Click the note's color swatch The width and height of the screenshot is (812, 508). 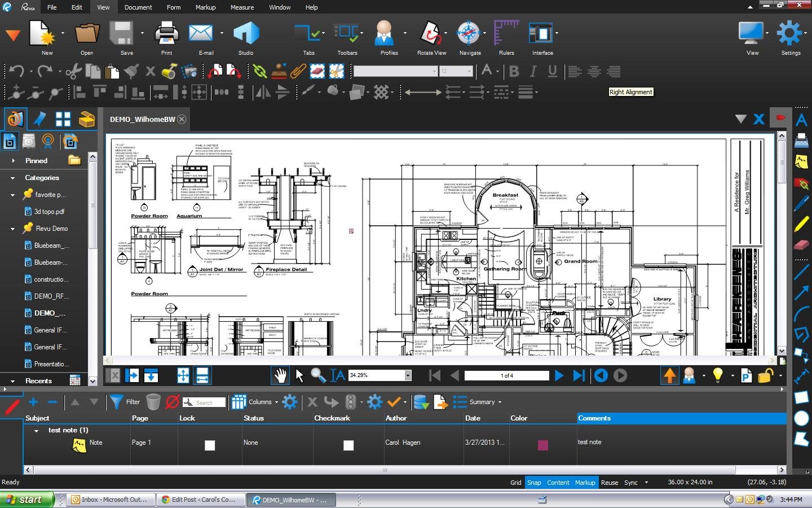pos(542,445)
